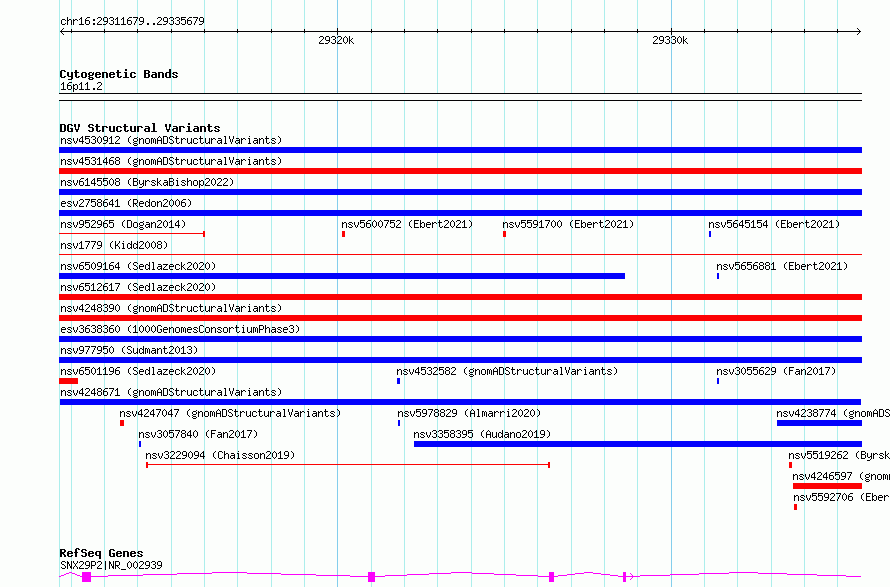The height and width of the screenshot is (587, 890).
Task: Click nsv952965 (Dogan2014) label
Action: pos(123,224)
